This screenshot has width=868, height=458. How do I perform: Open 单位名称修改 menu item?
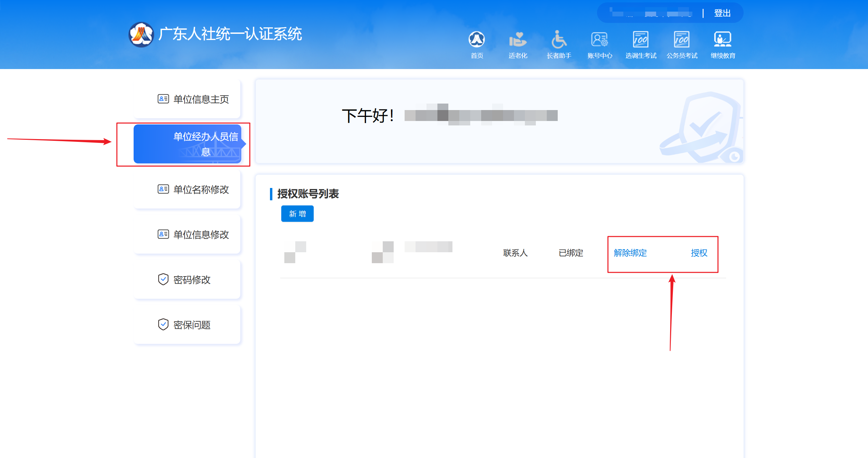pos(201,189)
